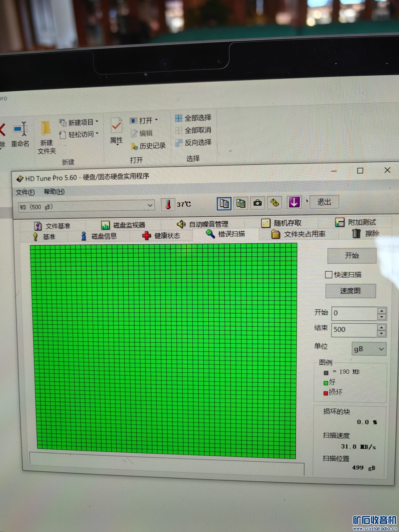Click 全部选择 in Explorer ribbon
Image resolution: width=399 pixels, height=532 pixels.
(x=193, y=118)
